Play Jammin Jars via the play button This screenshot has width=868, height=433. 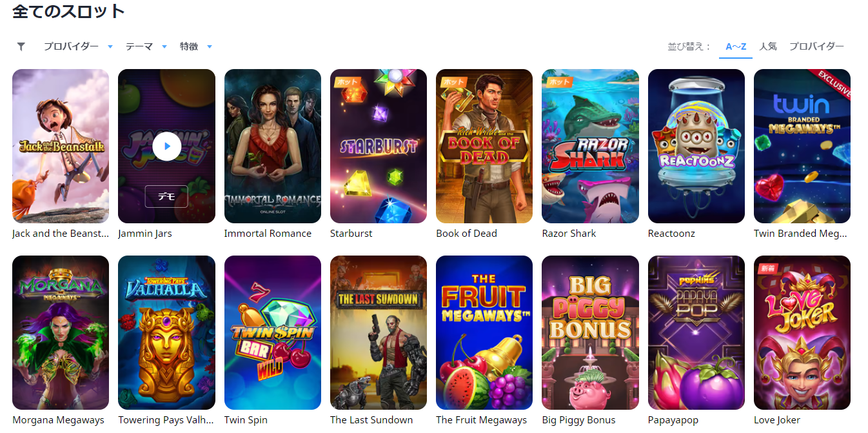(x=167, y=146)
